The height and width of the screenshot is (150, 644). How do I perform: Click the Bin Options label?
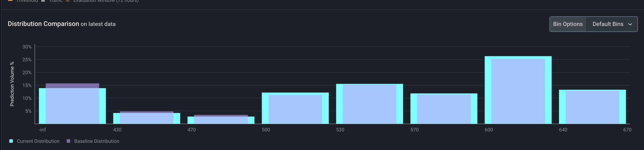point(568,24)
